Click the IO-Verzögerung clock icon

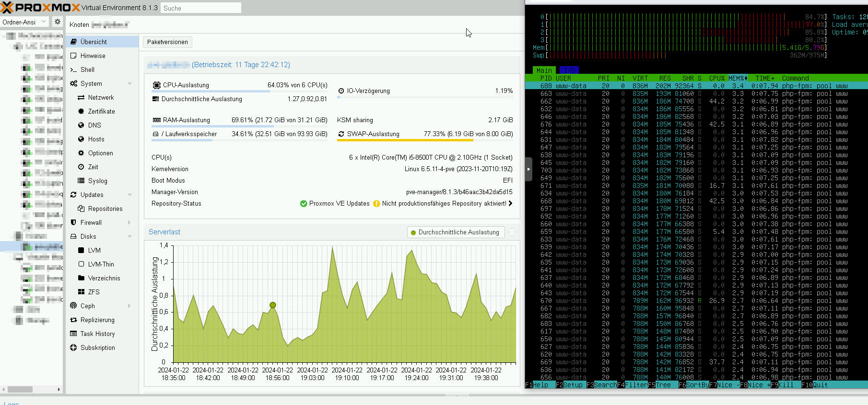[x=341, y=91]
